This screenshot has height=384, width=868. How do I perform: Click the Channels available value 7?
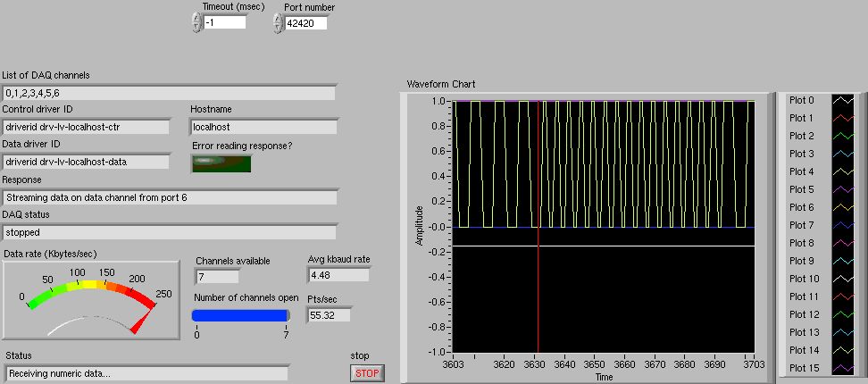[x=217, y=277]
